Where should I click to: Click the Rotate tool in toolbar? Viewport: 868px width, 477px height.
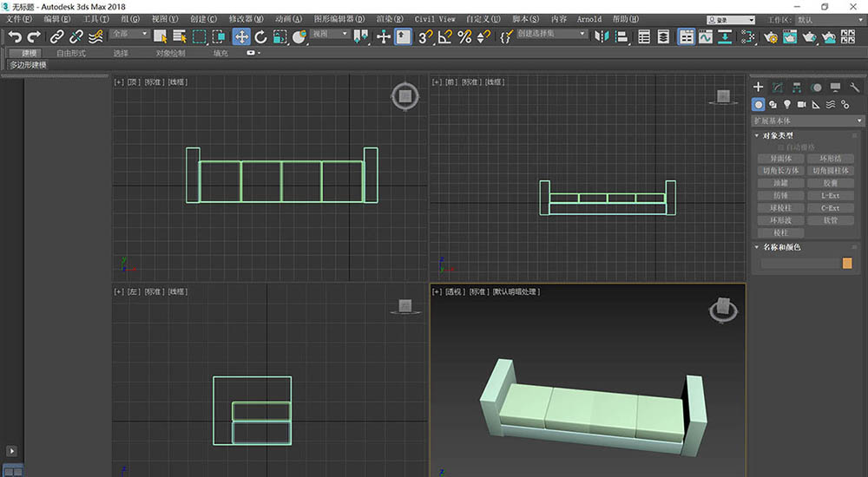260,36
